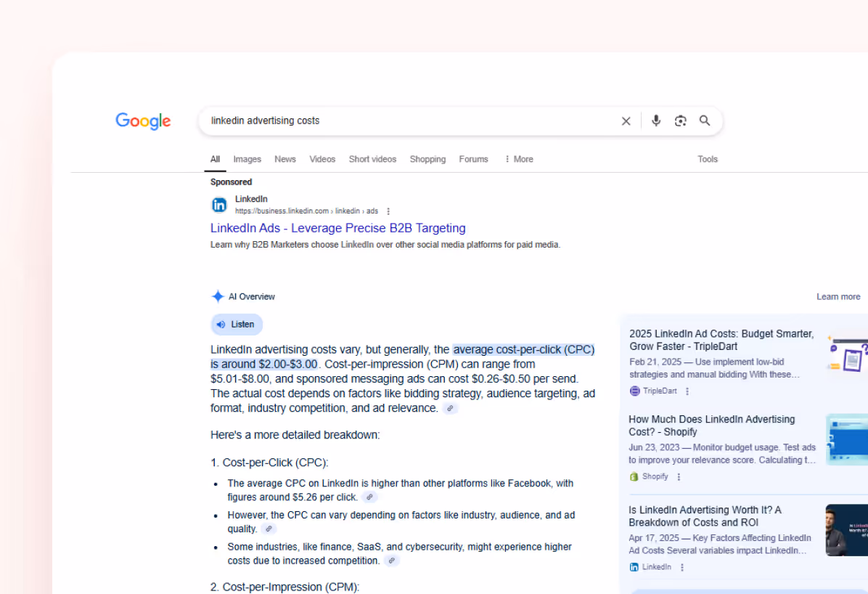Click the LinkedIn favicon in the sponsored result
The height and width of the screenshot is (594, 868).
click(x=219, y=205)
